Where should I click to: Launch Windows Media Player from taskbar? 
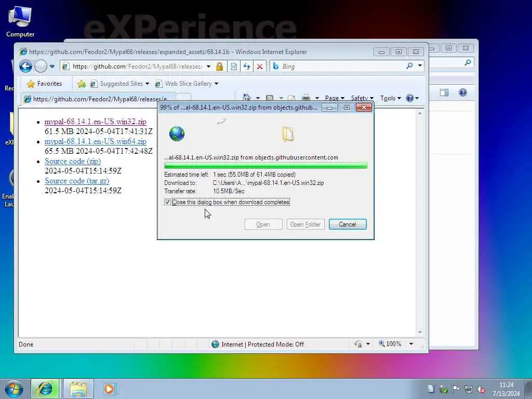pyautogui.click(x=110, y=389)
